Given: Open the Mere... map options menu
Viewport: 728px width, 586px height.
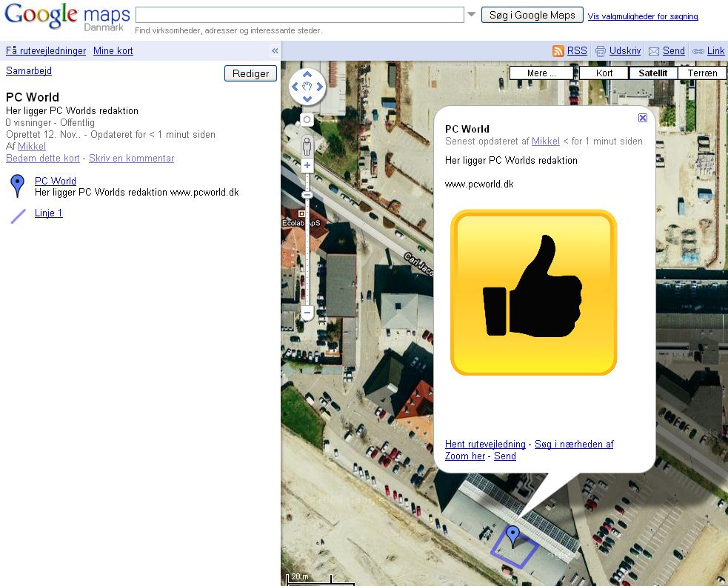Looking at the screenshot, I should pos(541,73).
